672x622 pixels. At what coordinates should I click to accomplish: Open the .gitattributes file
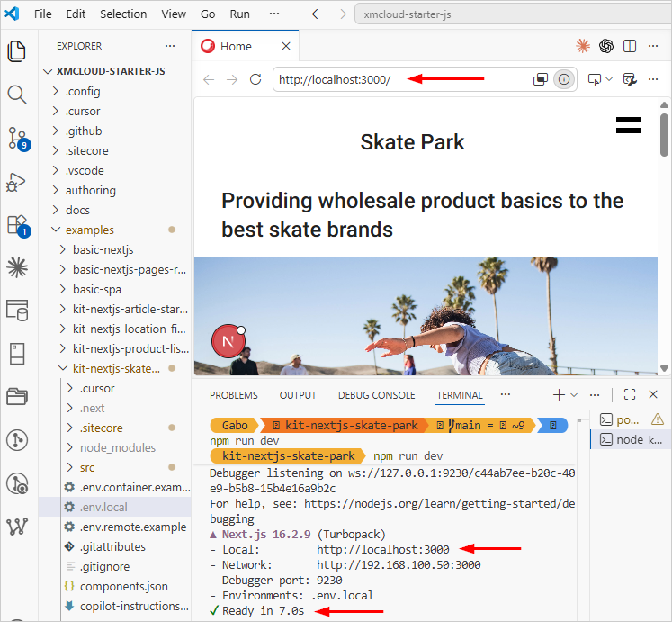point(114,547)
